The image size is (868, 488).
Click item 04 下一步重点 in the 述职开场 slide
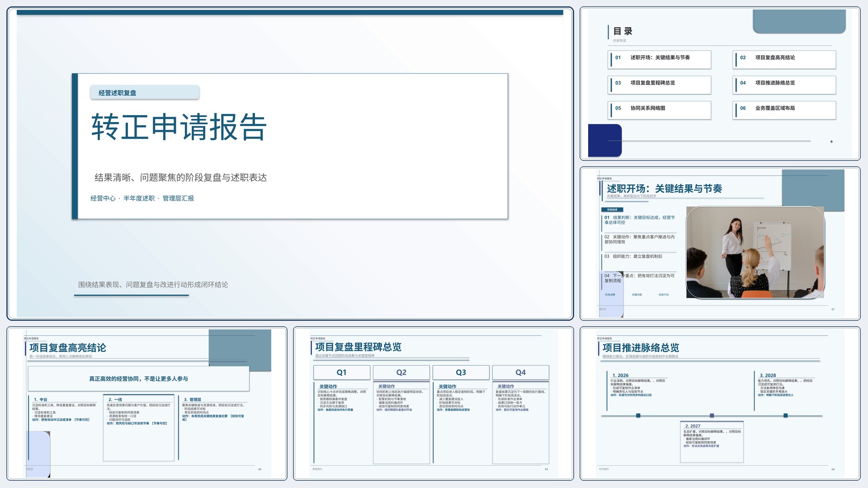(640, 278)
